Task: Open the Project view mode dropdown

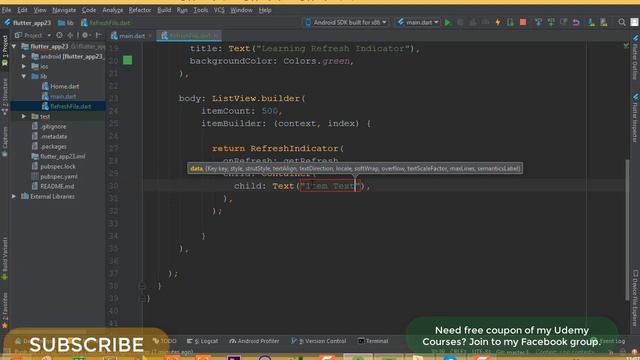Action: point(33,36)
